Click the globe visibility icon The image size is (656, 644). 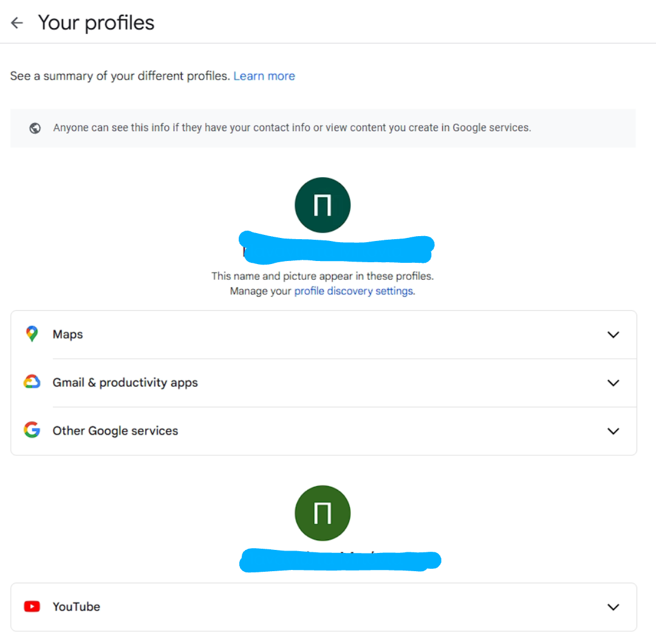(x=35, y=128)
